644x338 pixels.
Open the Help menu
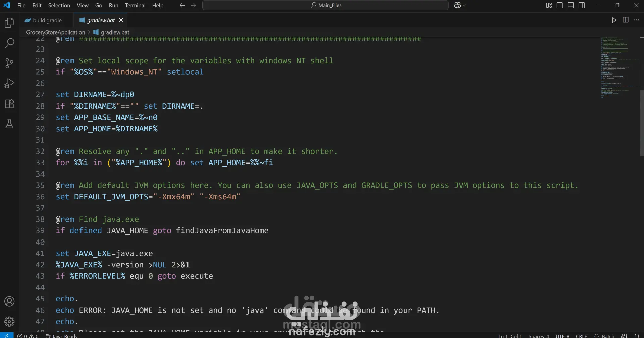tap(158, 5)
